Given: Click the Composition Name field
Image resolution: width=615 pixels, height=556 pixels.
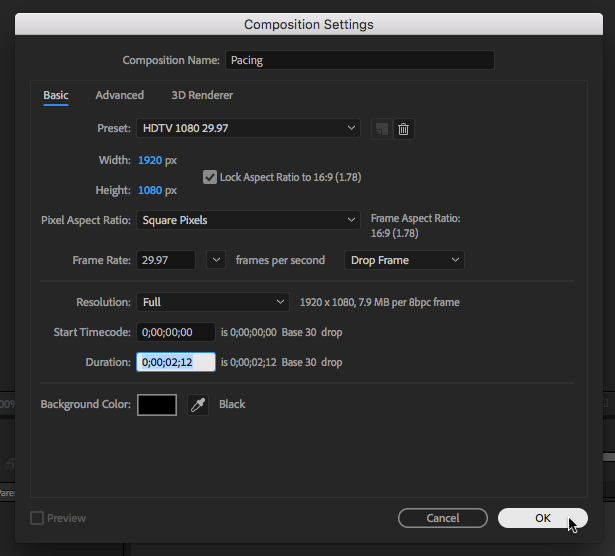Looking at the screenshot, I should pyautogui.click(x=359, y=60).
